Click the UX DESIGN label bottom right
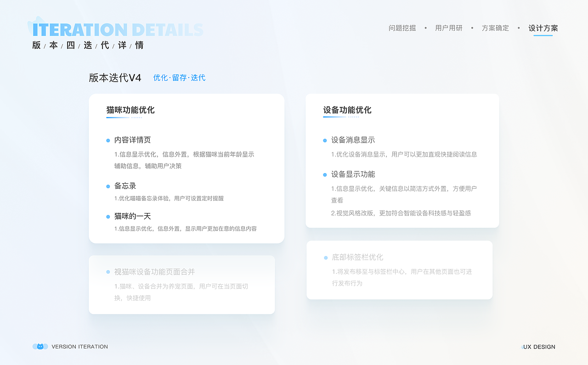The height and width of the screenshot is (365, 588). pyautogui.click(x=538, y=347)
